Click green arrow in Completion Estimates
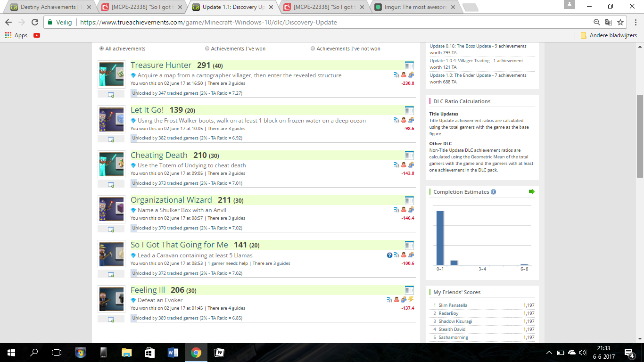Screen dimensions: 644x362 pyautogui.click(x=531, y=192)
